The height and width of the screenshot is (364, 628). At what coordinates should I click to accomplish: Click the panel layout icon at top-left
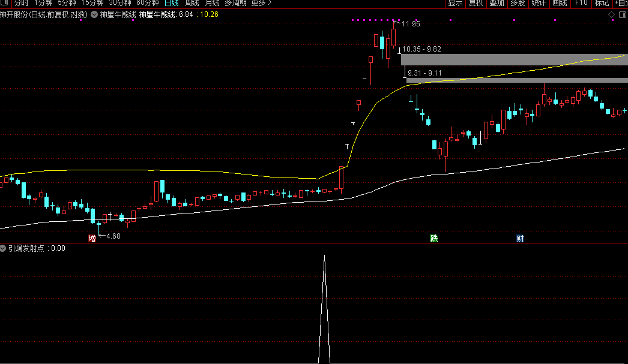(x=4, y=3)
